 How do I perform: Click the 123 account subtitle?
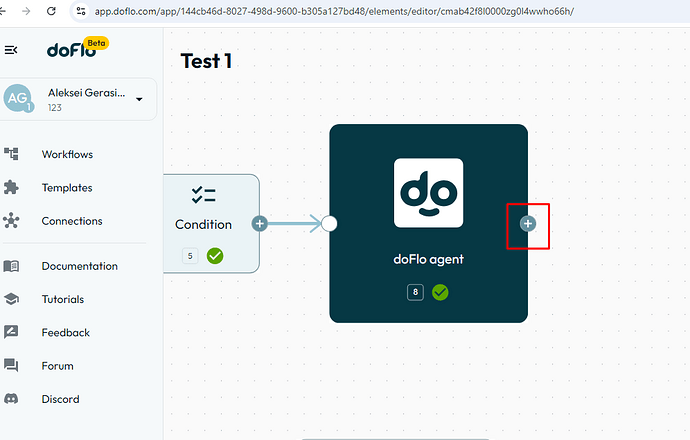(55, 108)
